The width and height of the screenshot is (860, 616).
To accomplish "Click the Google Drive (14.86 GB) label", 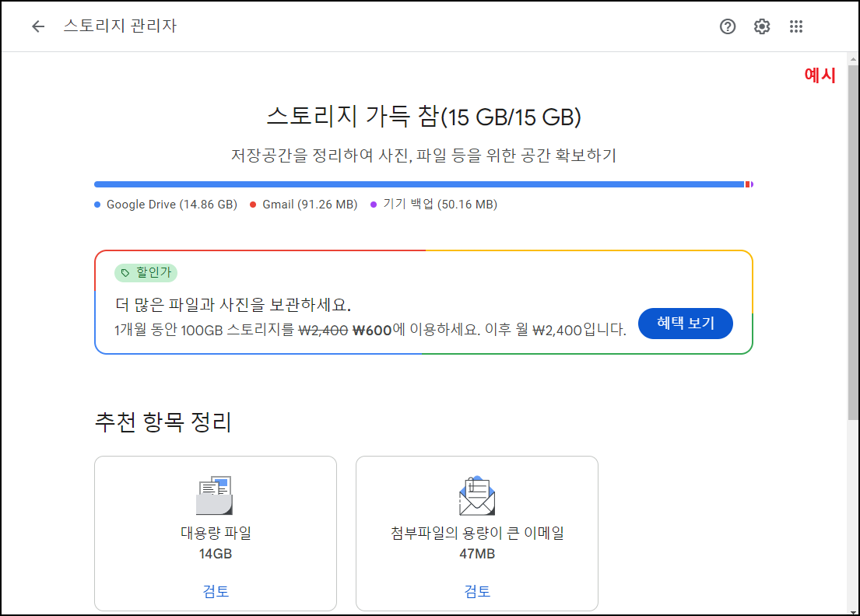I will coord(172,205).
